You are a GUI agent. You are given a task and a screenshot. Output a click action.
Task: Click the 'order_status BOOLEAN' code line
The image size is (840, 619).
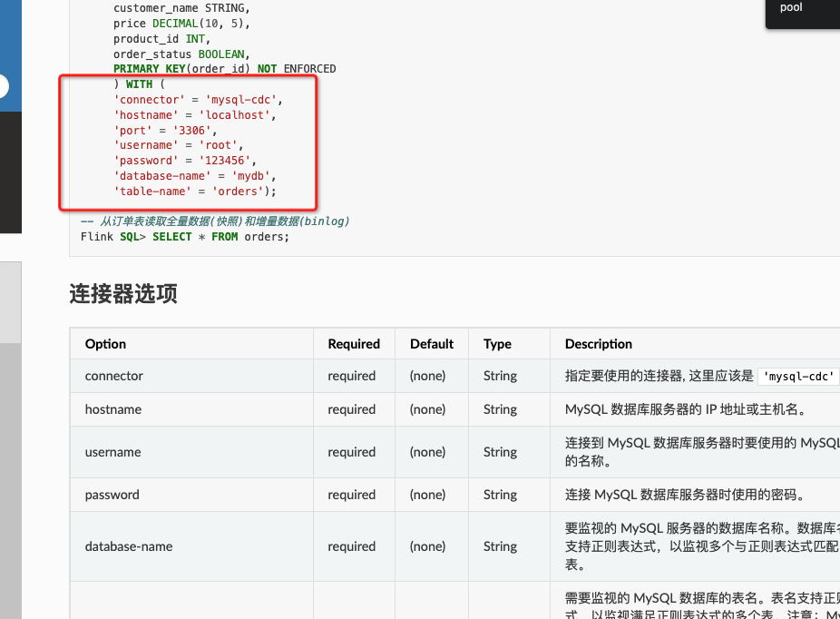[x=181, y=54]
